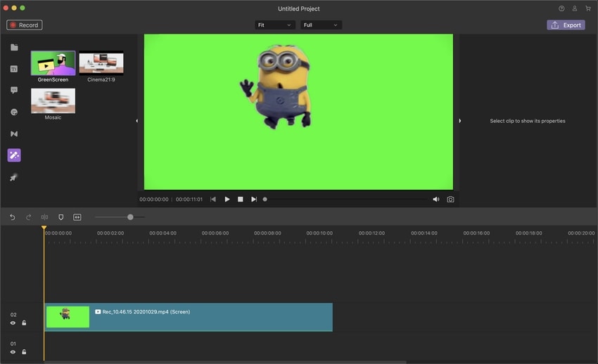
Task: Click the 00:00:10:00 ruler mark
Action: 319,233
